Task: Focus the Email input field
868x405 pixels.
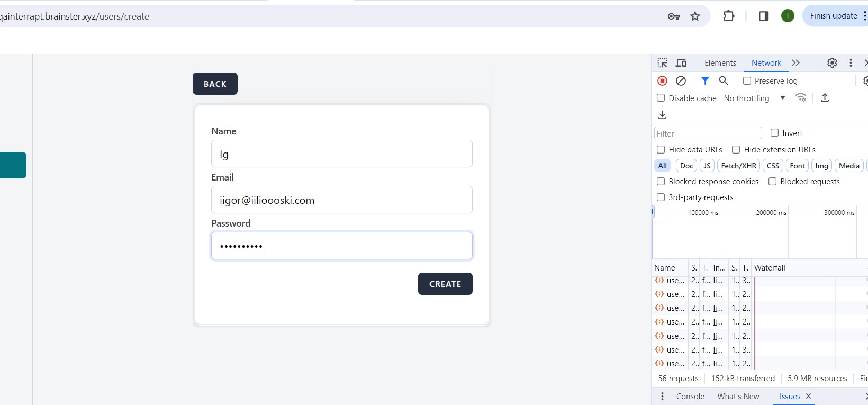Action: click(x=341, y=200)
